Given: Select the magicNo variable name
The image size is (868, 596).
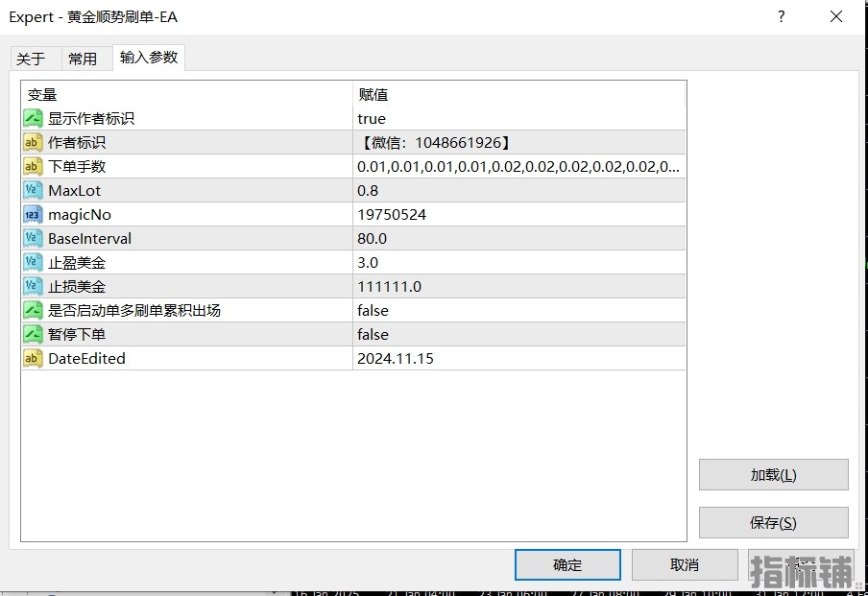Looking at the screenshot, I should click(80, 215).
